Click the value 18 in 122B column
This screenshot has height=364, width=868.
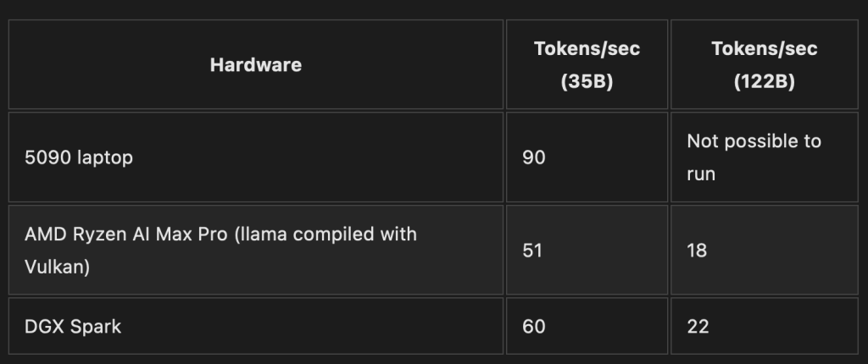[x=697, y=250]
